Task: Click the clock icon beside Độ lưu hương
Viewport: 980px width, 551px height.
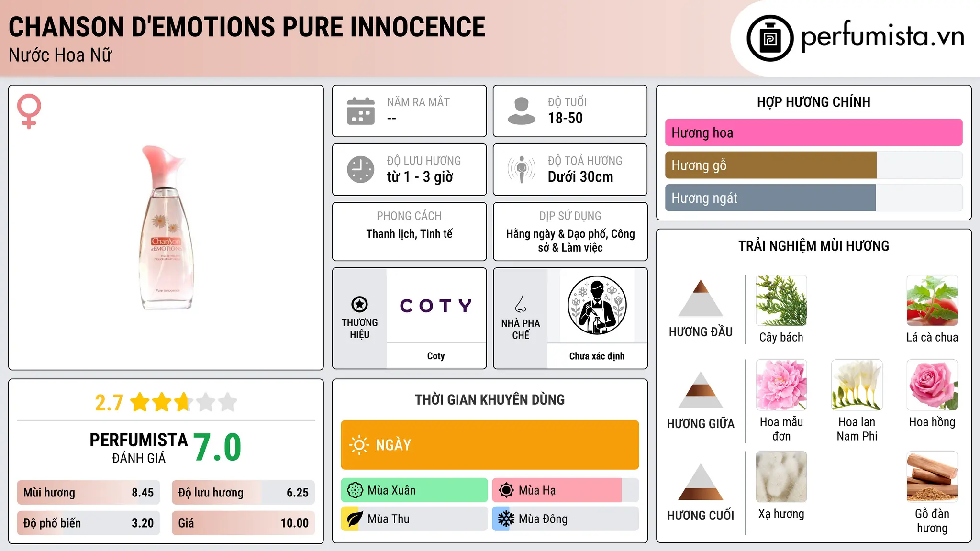Action: pyautogui.click(x=361, y=169)
